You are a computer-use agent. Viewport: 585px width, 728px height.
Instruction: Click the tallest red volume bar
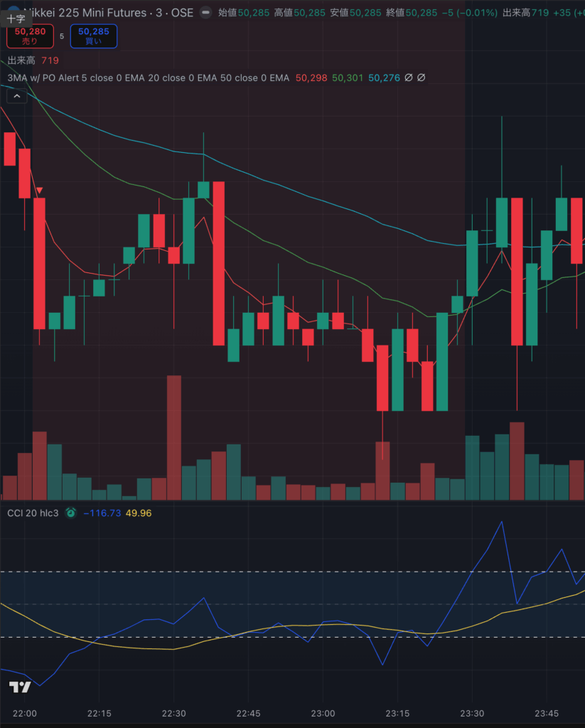174,437
